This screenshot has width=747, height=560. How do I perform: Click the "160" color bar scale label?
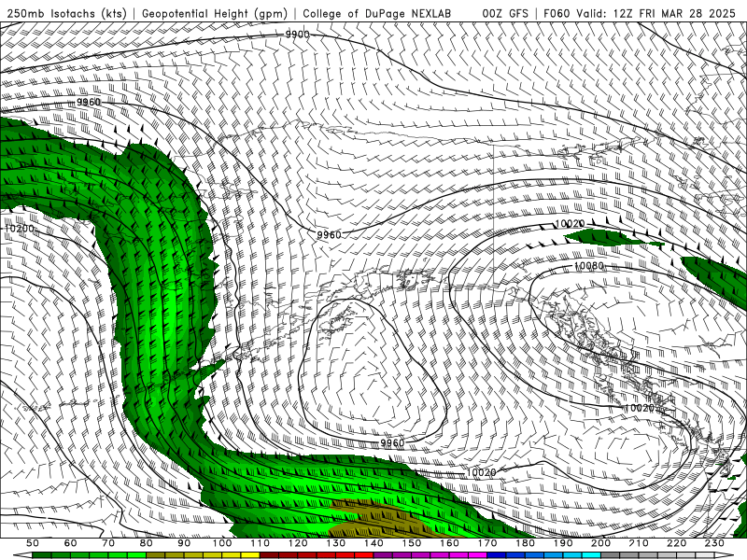[x=449, y=543]
